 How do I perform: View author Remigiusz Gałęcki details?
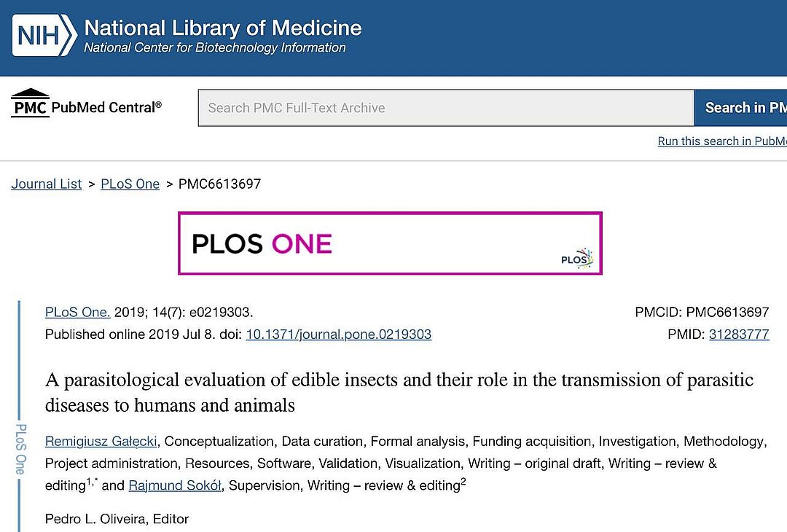(x=102, y=441)
